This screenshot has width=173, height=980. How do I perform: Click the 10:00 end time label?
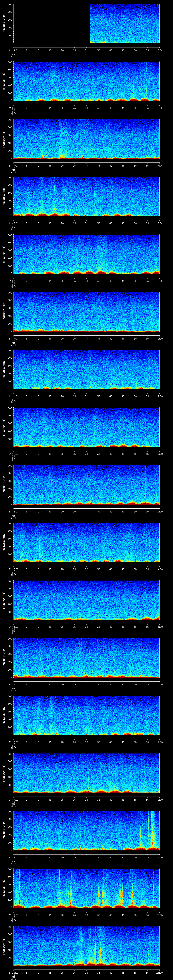pos(159,339)
